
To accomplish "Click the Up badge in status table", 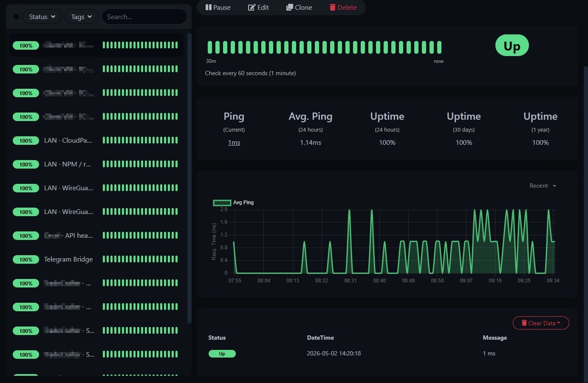I will (x=222, y=354).
